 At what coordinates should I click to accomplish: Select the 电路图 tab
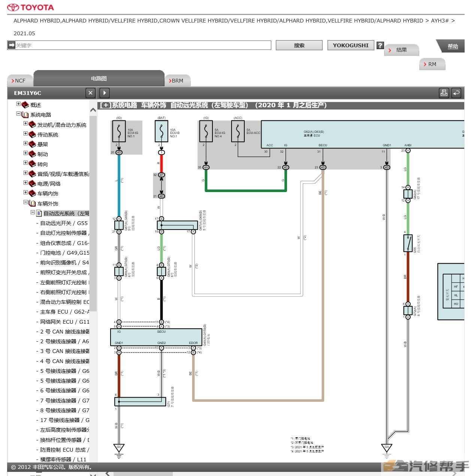coord(99,78)
